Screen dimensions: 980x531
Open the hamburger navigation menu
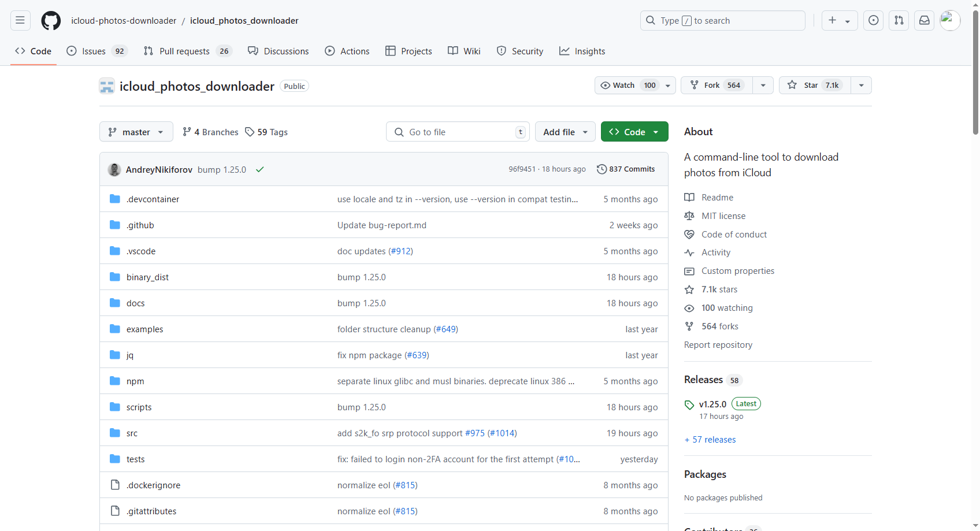[x=20, y=21]
